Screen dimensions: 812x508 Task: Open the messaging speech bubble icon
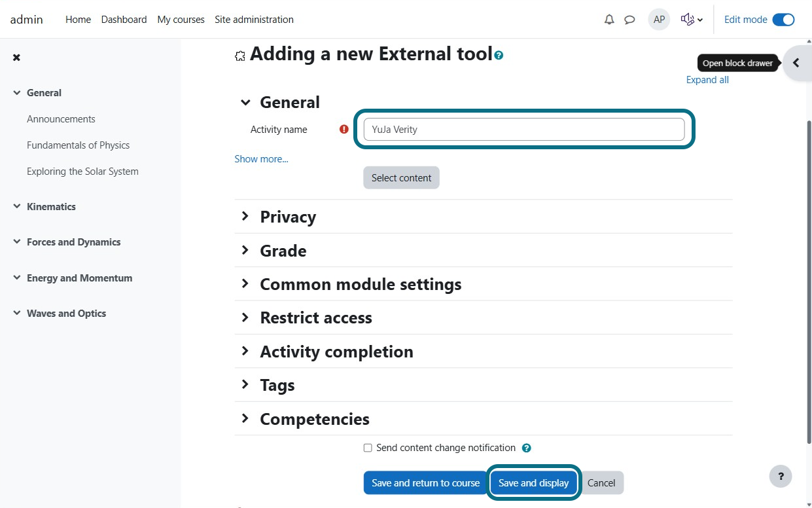click(x=629, y=20)
